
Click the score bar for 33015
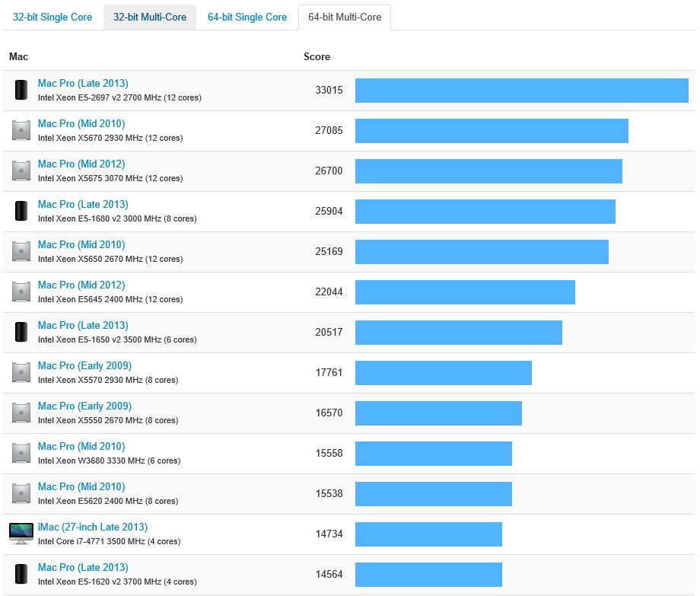(522, 91)
